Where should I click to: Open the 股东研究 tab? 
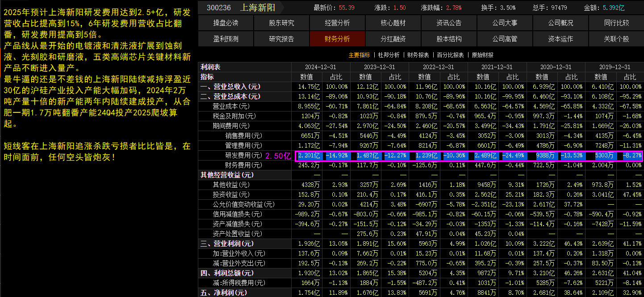[x=281, y=23]
